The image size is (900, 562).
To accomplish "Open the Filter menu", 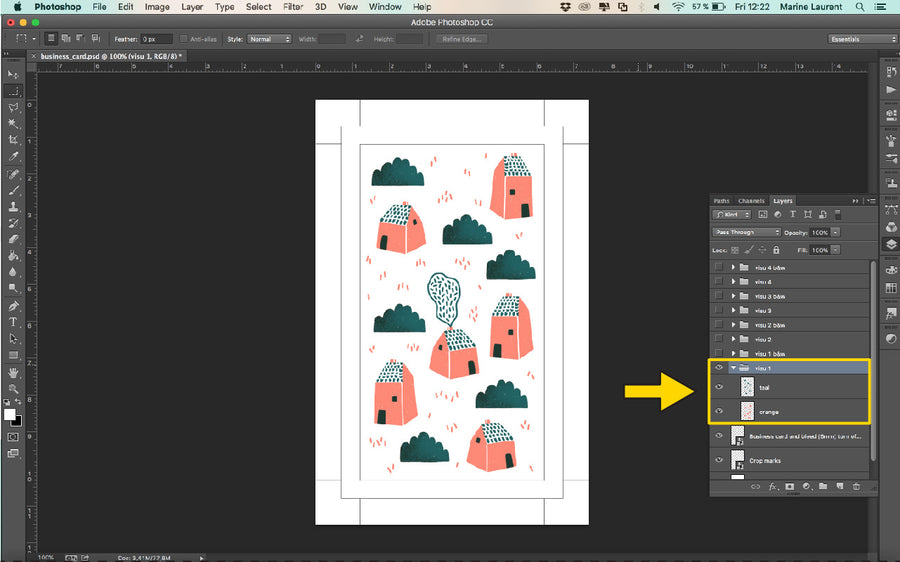I will (293, 7).
